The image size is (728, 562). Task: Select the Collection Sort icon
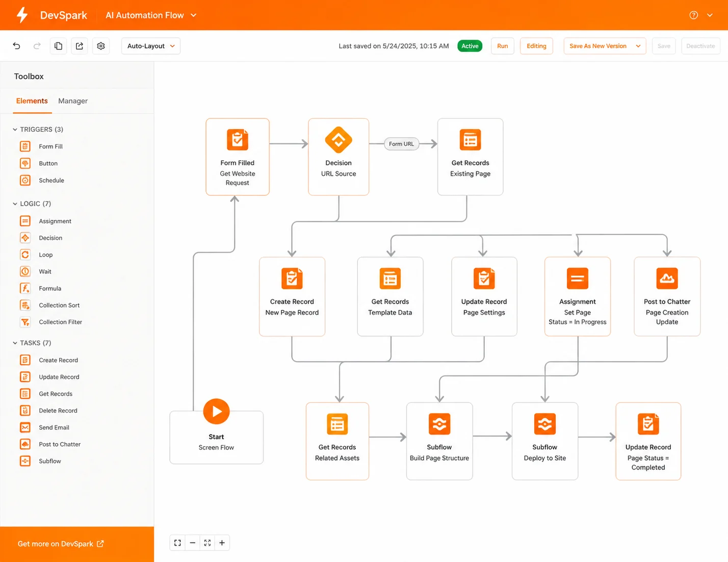[x=25, y=305]
